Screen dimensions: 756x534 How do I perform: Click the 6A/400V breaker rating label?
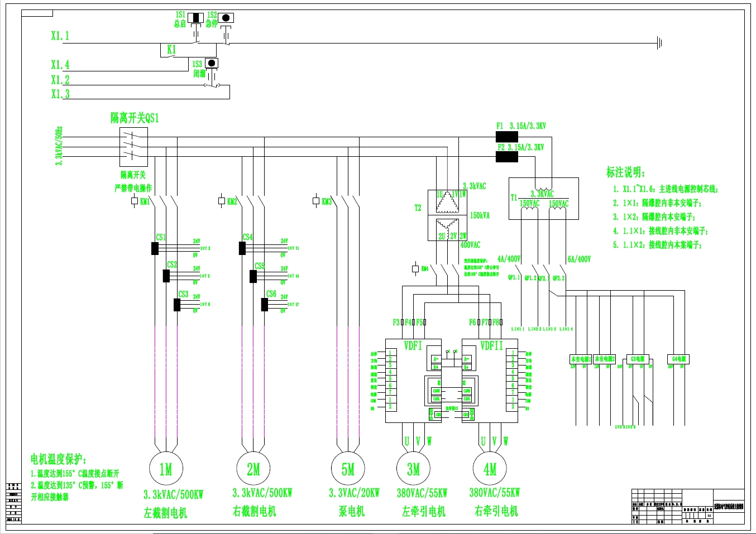pyautogui.click(x=579, y=259)
